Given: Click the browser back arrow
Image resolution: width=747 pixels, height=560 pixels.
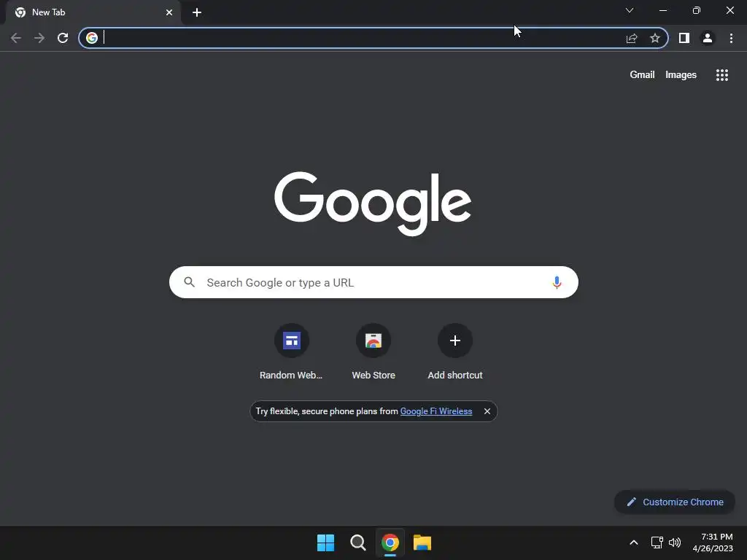Looking at the screenshot, I should [x=16, y=38].
